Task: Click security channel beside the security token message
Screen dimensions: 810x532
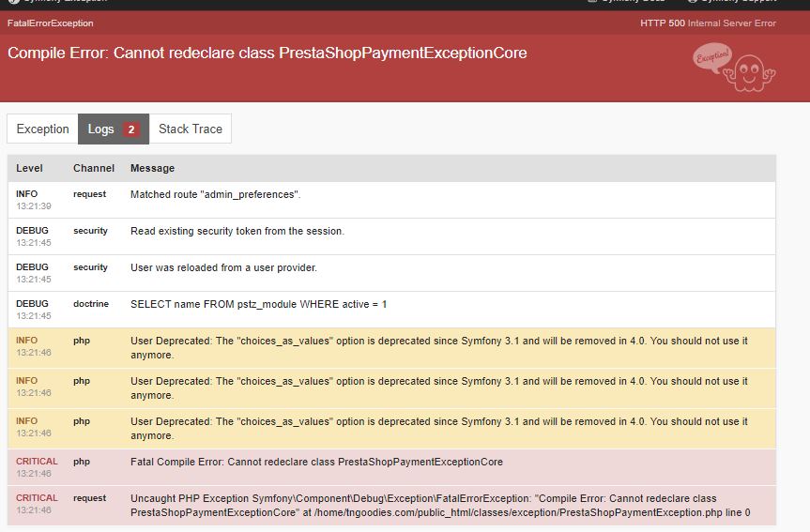Action: click(90, 231)
